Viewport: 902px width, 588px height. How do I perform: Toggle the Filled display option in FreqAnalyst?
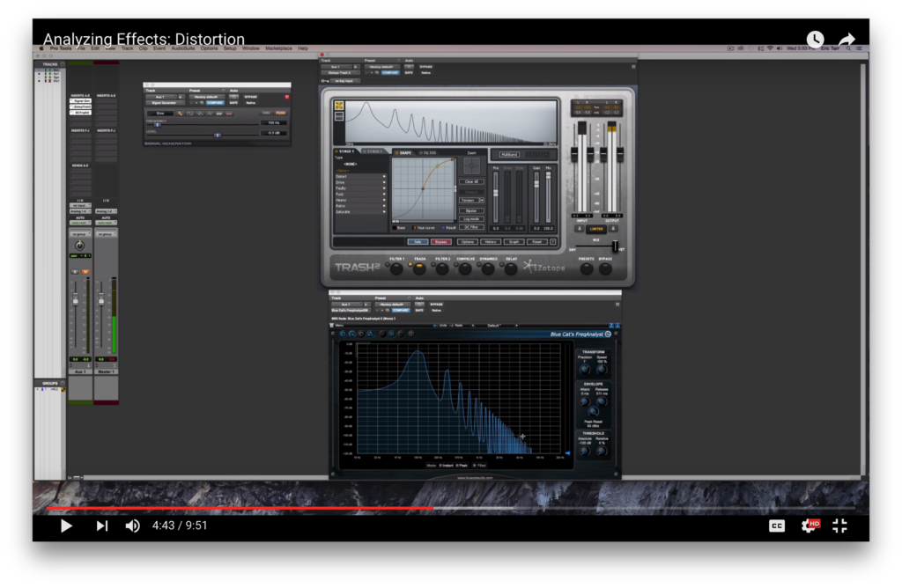(x=474, y=466)
